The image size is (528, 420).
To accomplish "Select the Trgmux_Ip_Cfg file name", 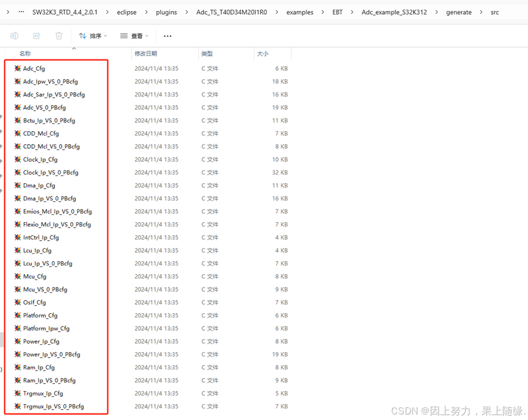I will point(43,393).
